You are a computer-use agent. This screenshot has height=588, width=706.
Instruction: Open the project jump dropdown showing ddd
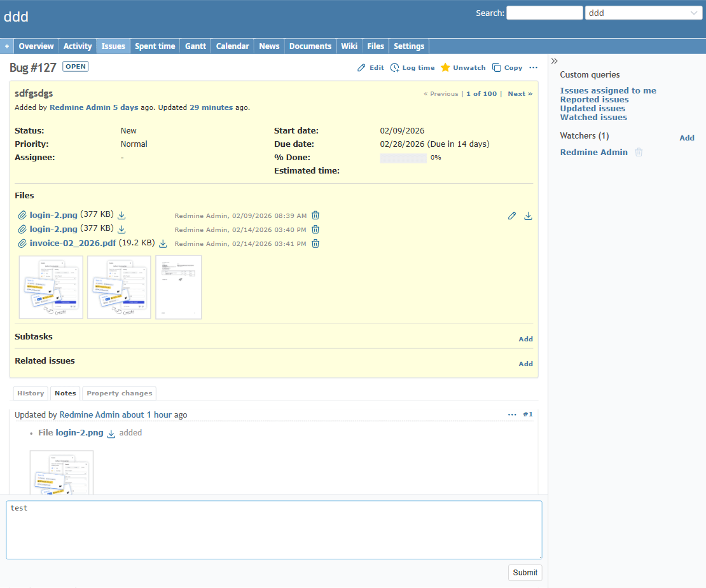click(643, 13)
